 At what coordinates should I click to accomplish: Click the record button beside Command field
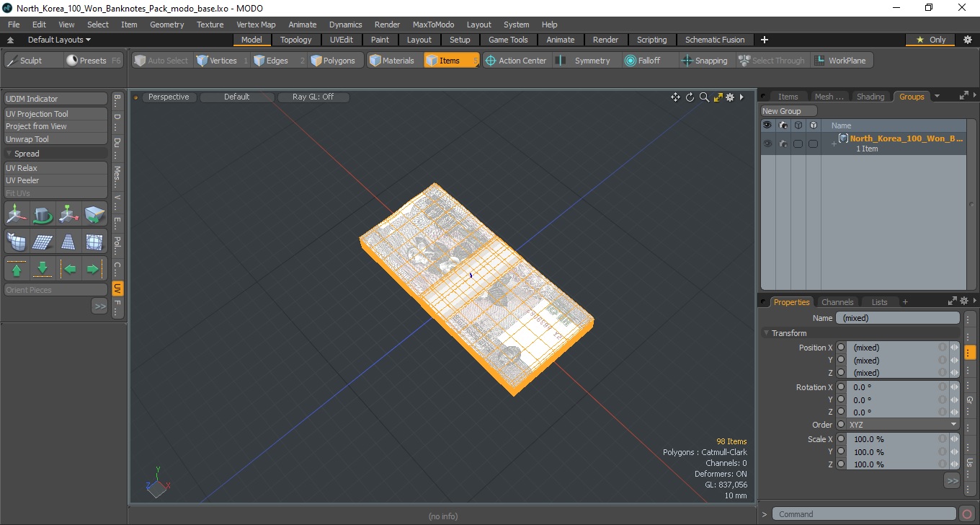click(x=967, y=514)
